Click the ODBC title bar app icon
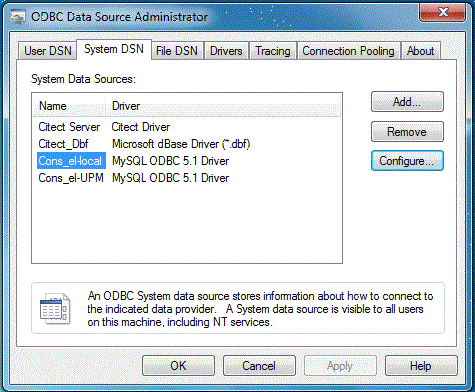Viewport: 475px width, 392px height. (x=18, y=17)
